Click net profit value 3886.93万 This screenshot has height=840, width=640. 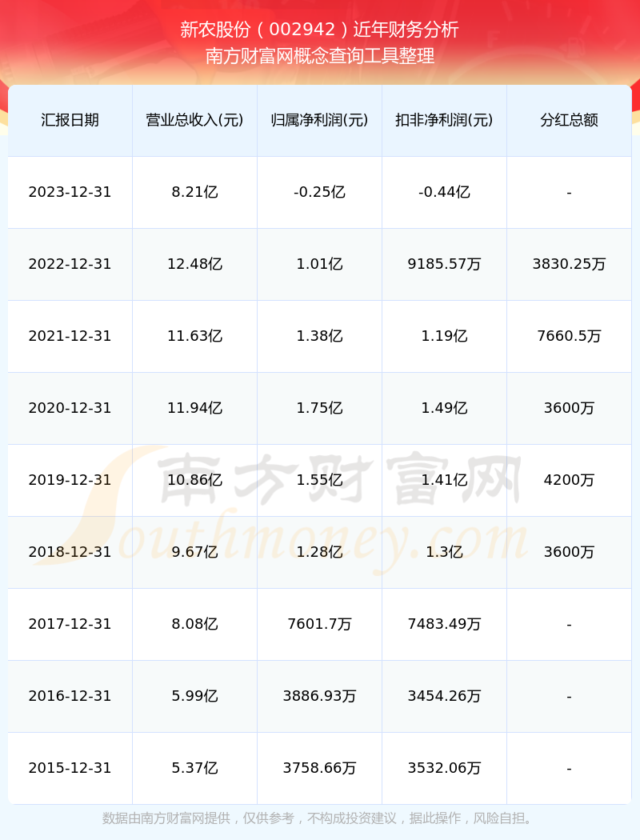pos(320,696)
